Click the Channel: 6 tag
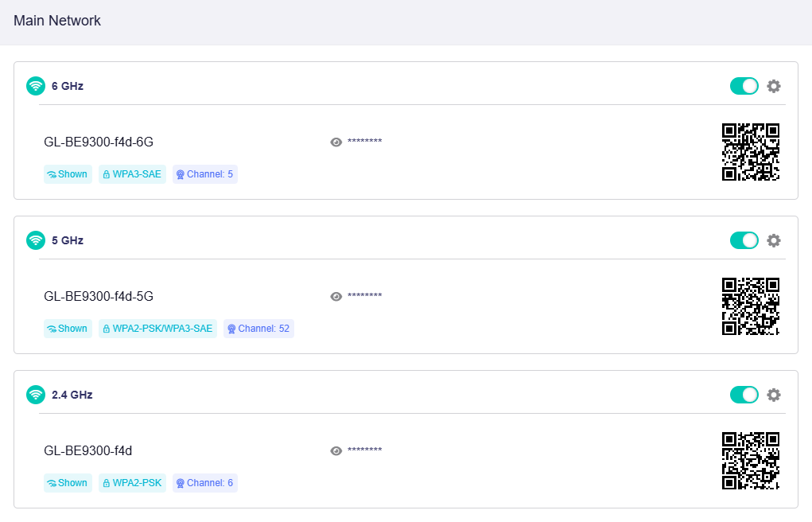This screenshot has width=812, height=522. (x=205, y=483)
